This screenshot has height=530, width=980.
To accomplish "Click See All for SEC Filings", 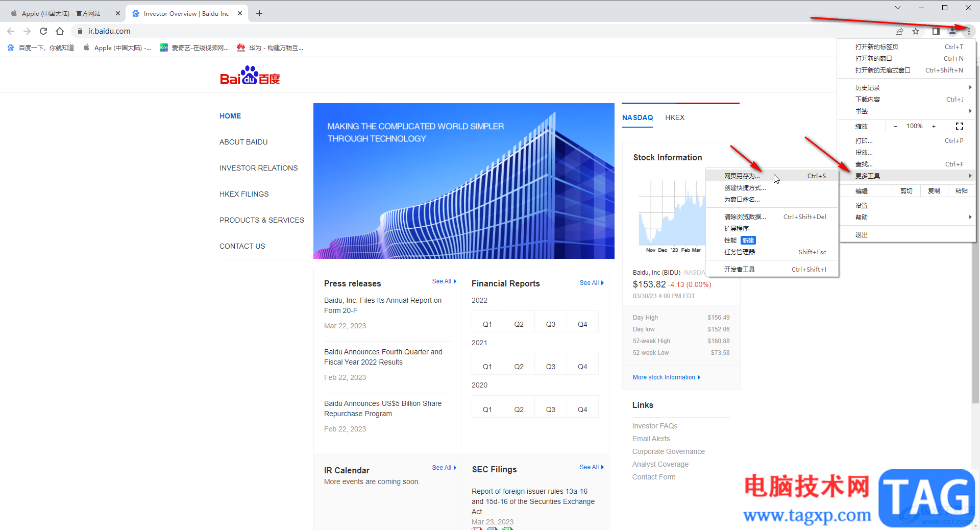I will (x=592, y=467).
